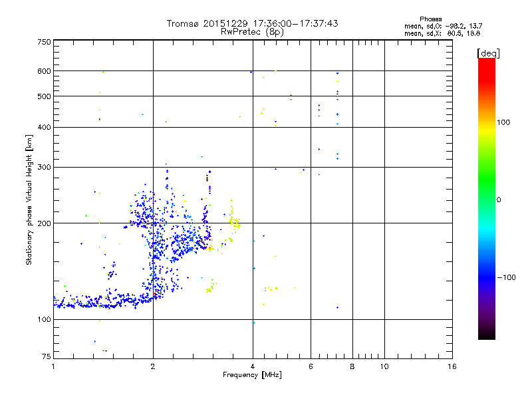
Task: Click the y-axis tick label '75'
Action: [47, 356]
